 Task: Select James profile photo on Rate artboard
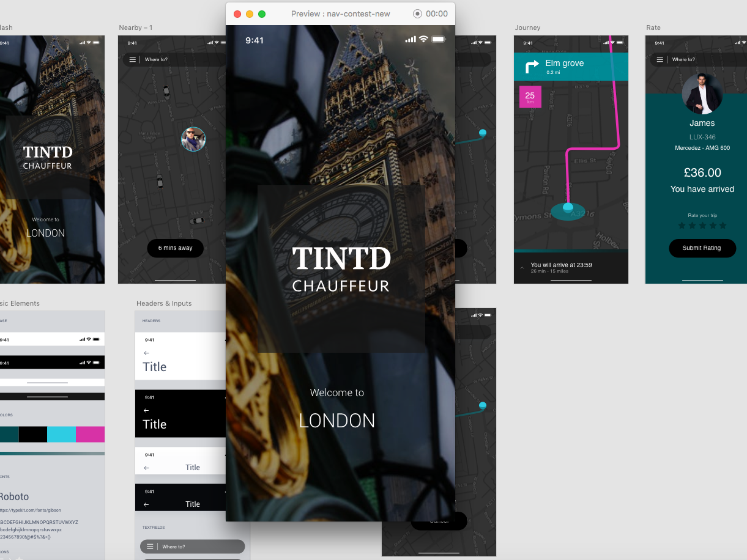[x=702, y=94]
